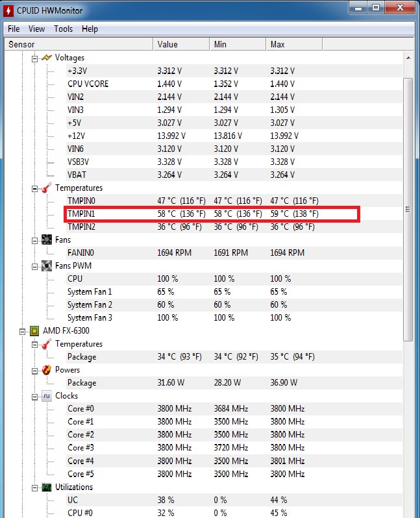Select the CPU VCORE row
The image size is (420, 518).
pos(234,84)
